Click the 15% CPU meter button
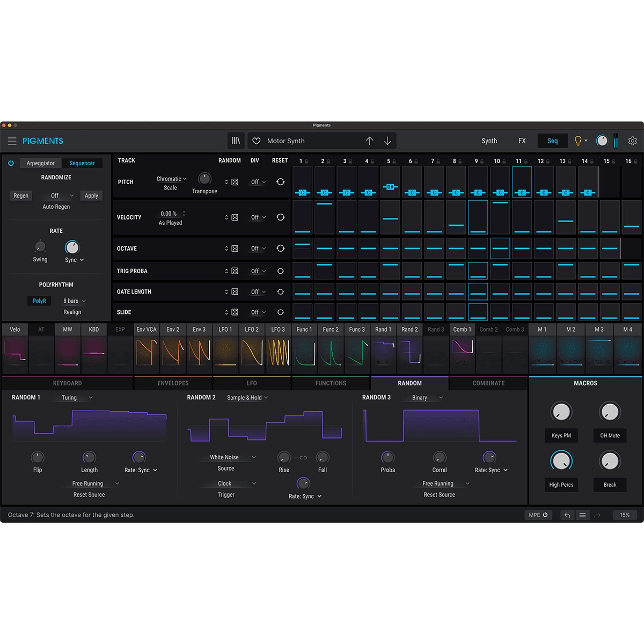Image resolution: width=644 pixels, height=644 pixels. (625, 515)
